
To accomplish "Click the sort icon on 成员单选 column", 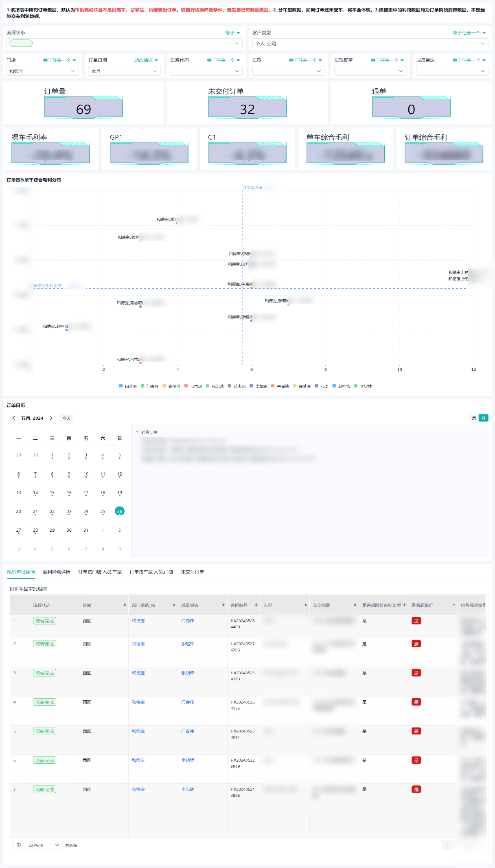I will pos(223,605).
